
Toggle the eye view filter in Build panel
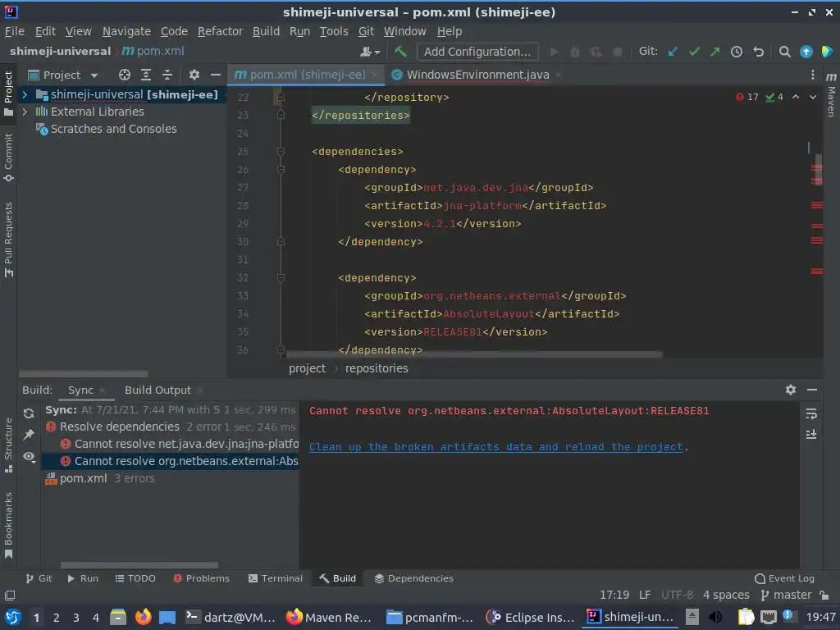(29, 456)
